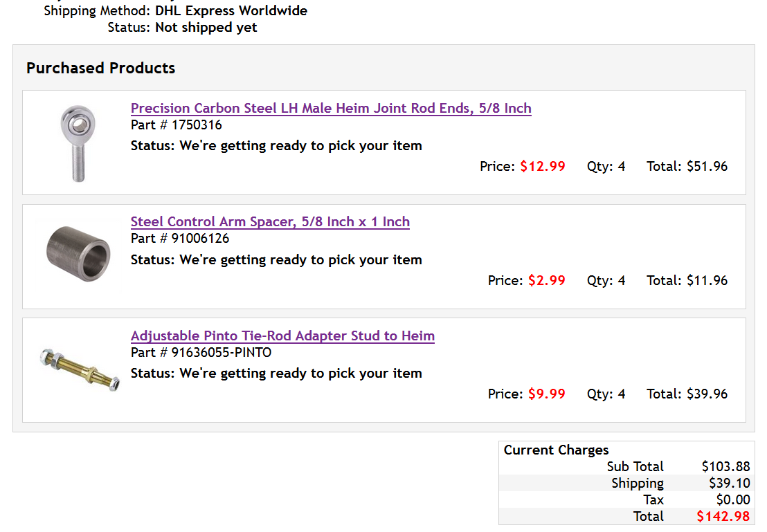This screenshot has height=532, width=767.
Task: Click the red $9.99 price
Action: 546,394
